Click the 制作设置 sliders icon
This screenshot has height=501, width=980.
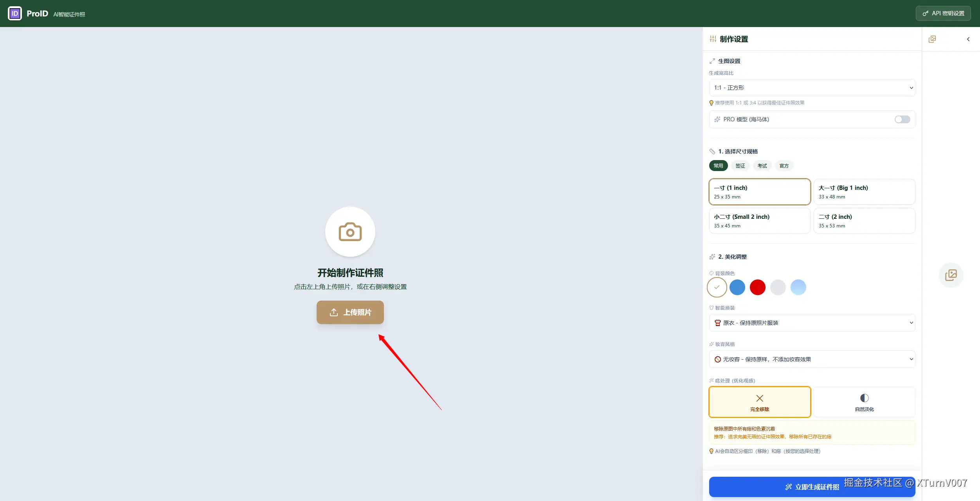713,39
